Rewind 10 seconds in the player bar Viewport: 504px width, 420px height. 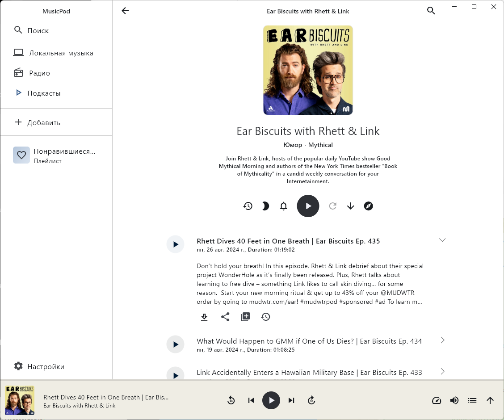coord(231,400)
